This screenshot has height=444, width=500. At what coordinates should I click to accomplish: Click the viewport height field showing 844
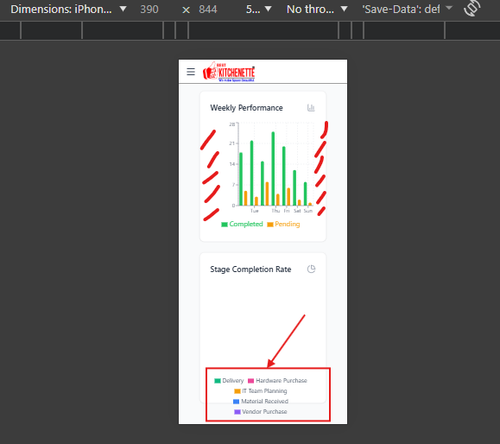(208, 9)
